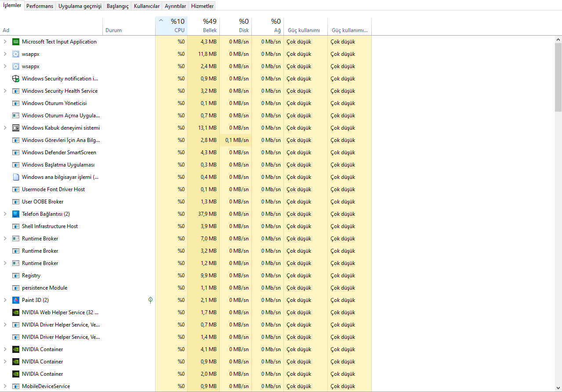Click the NVIDIA Web Helper Service icon
The width and height of the screenshot is (562, 392).
click(16, 312)
